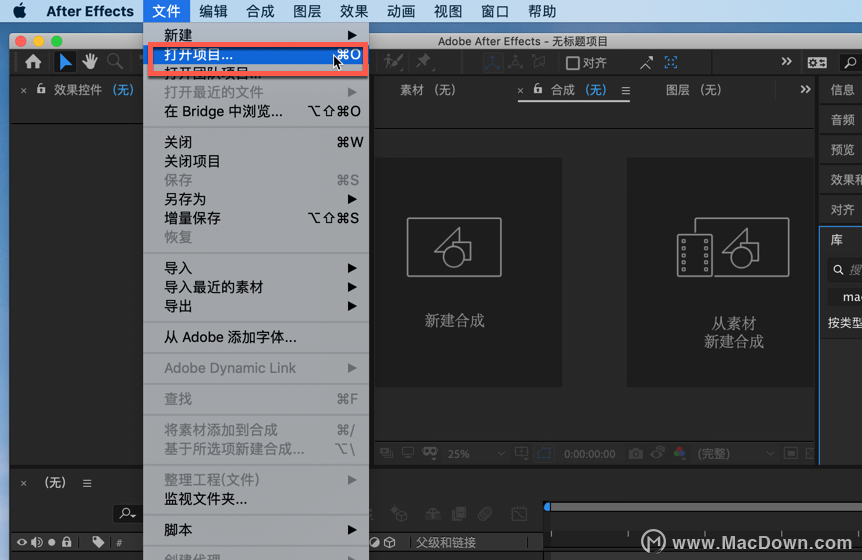Click the frame blending icon in timeline
The width and height of the screenshot is (862, 560).
[x=458, y=514]
